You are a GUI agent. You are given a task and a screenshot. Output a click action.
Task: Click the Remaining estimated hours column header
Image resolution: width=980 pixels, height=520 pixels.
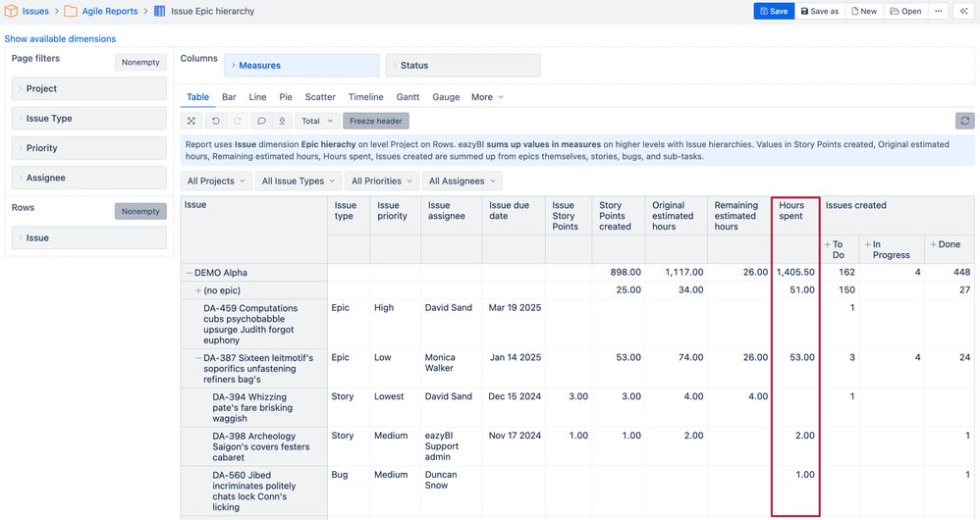click(x=739, y=216)
